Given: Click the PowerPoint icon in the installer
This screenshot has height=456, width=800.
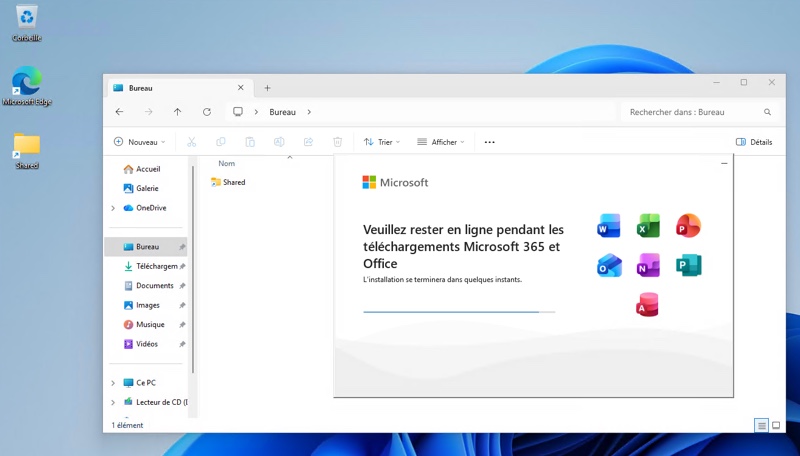Looking at the screenshot, I should point(688,226).
